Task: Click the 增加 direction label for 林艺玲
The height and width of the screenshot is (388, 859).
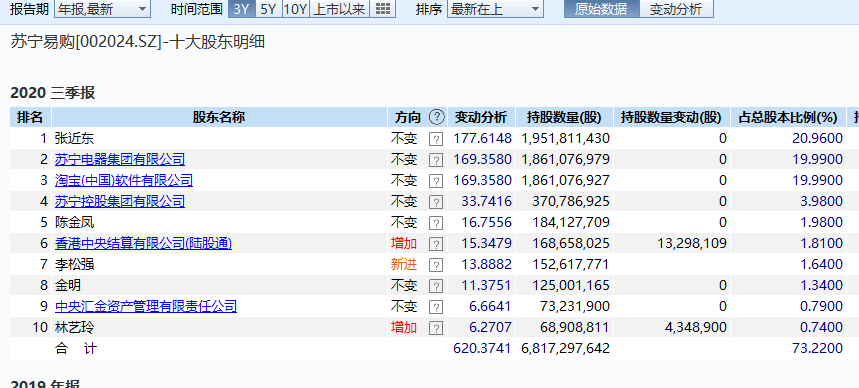Action: [404, 328]
